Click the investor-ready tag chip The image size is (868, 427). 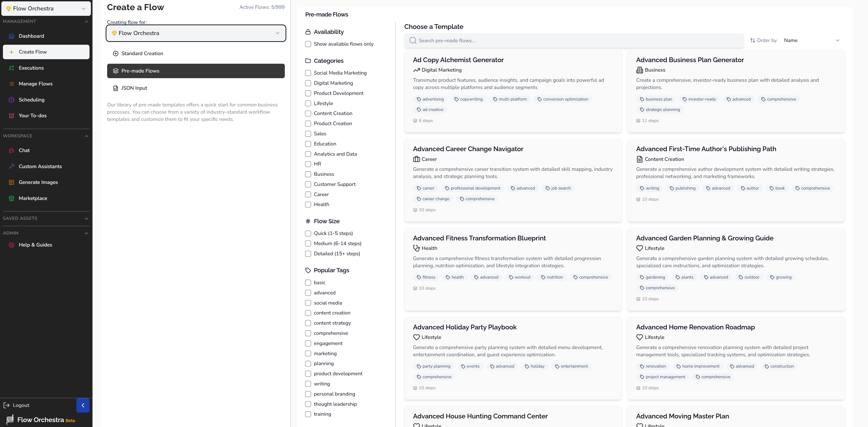pyautogui.click(x=699, y=99)
